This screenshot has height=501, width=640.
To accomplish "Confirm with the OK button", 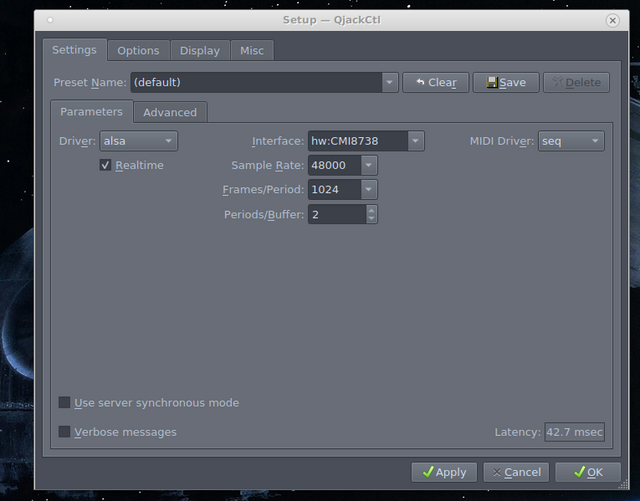I will [x=588, y=472].
